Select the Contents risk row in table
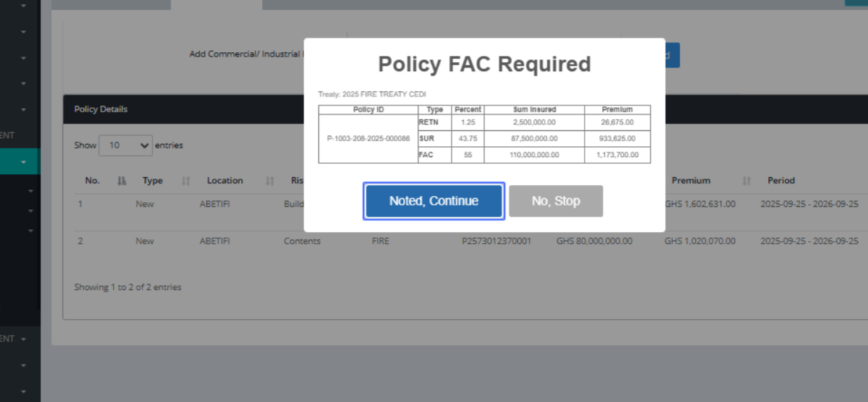 tap(302, 241)
